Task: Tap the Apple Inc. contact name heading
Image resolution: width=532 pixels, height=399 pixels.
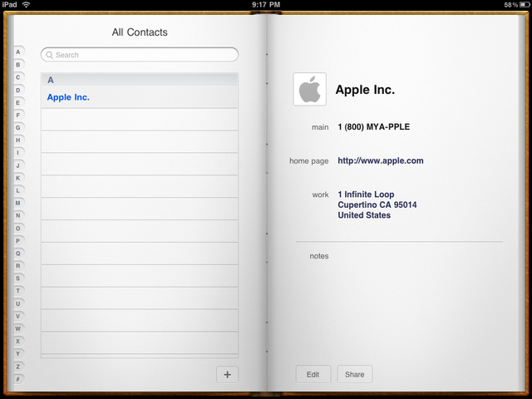Action: (x=365, y=90)
